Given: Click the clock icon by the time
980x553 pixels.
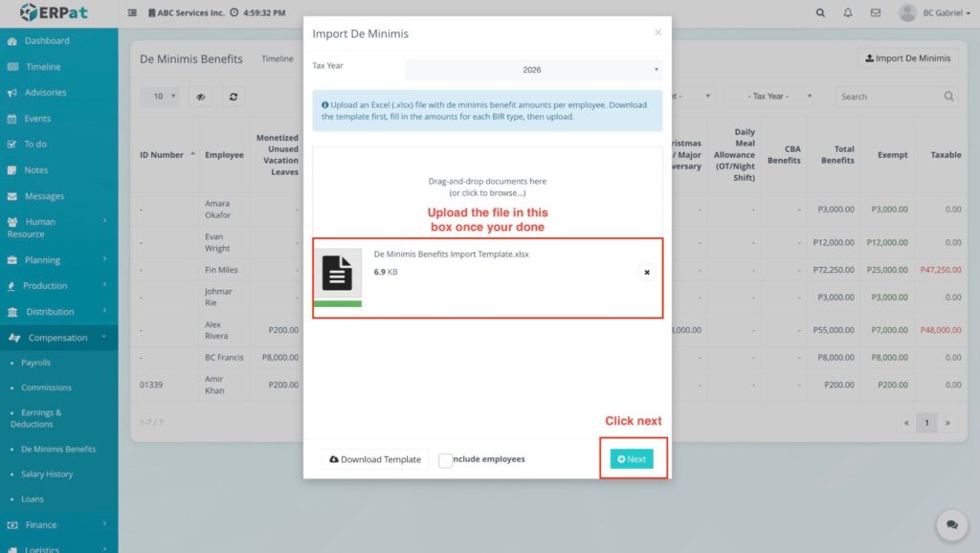Looking at the screenshot, I should (234, 12).
